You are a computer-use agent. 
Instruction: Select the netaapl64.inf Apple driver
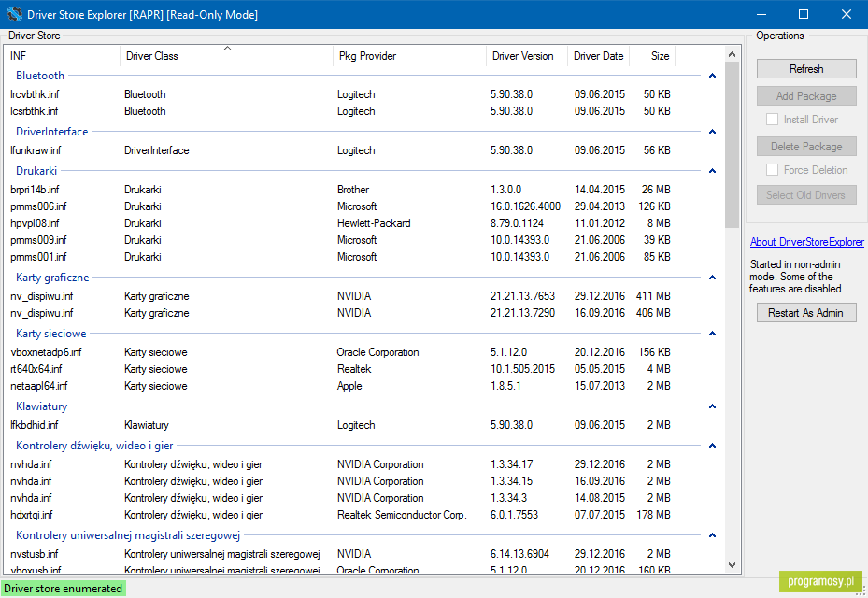click(340, 385)
